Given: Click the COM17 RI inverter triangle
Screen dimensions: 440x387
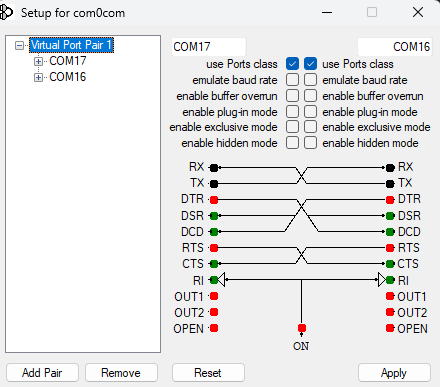Looking at the screenshot, I should click(222, 280).
